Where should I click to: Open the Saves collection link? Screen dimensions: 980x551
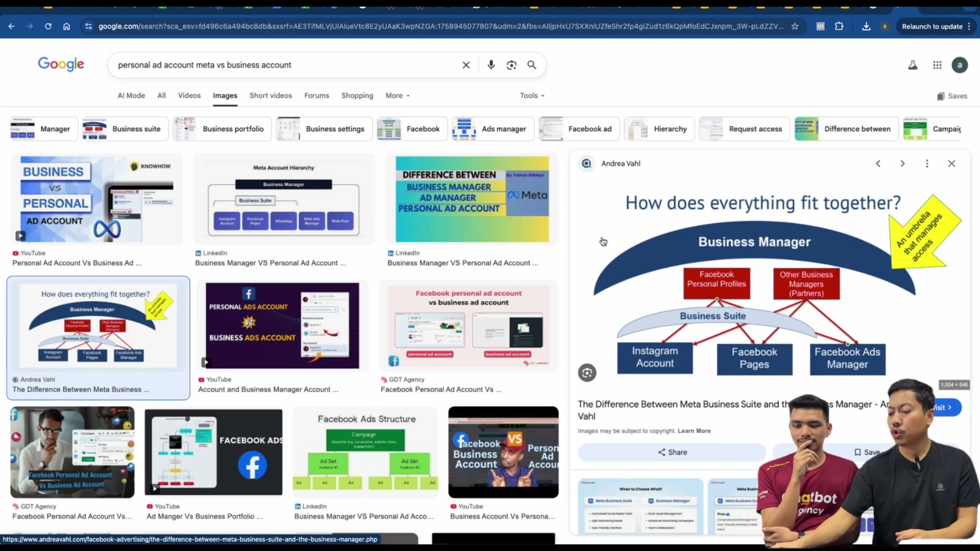click(952, 96)
